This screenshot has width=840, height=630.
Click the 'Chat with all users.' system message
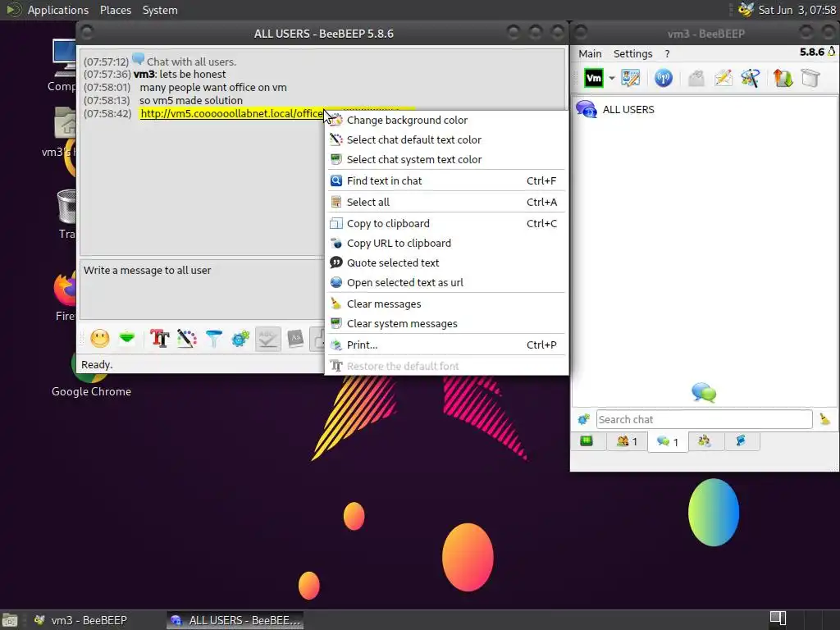click(x=191, y=62)
